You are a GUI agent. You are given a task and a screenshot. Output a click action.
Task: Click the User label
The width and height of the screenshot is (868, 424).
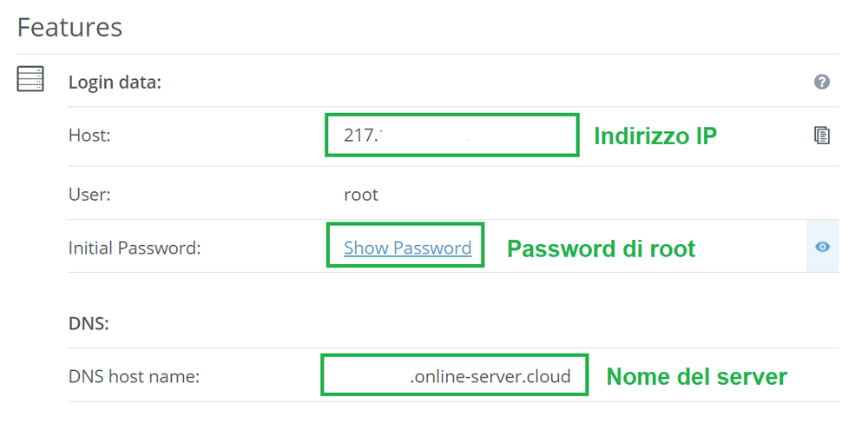coord(89,195)
